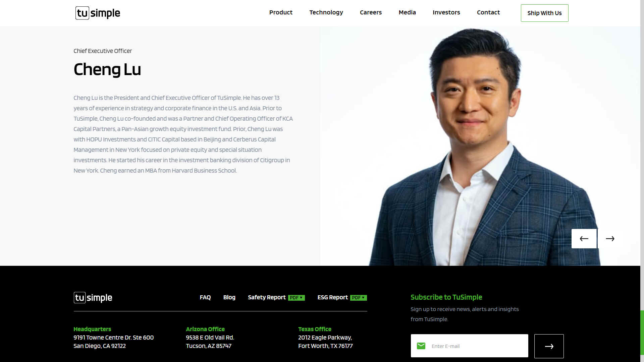Click the footer TuSimple logo

click(93, 298)
